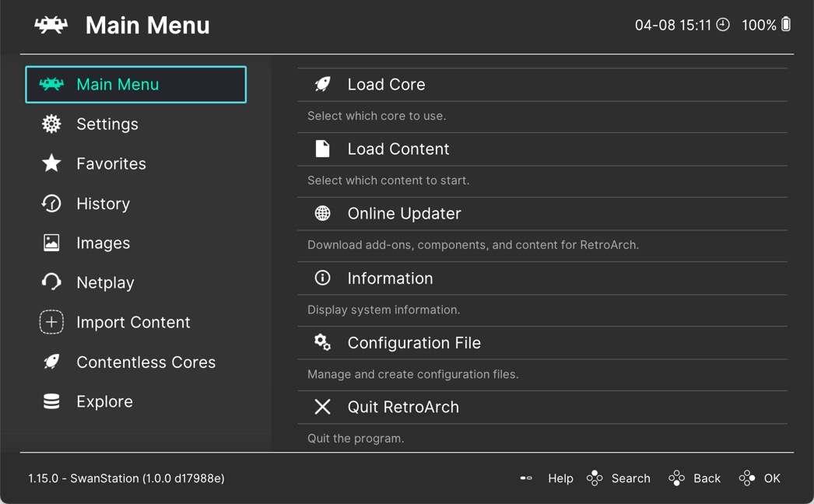Click the Quit RetroArch X icon
814x504 pixels.
pos(321,407)
